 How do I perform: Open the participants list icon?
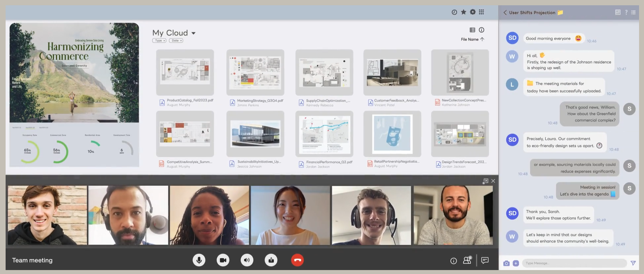(x=467, y=260)
